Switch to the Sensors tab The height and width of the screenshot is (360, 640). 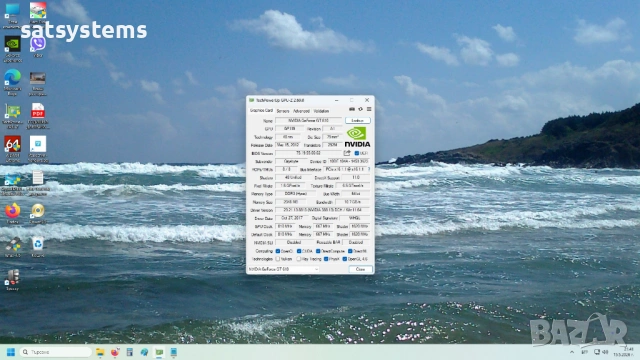click(x=283, y=111)
